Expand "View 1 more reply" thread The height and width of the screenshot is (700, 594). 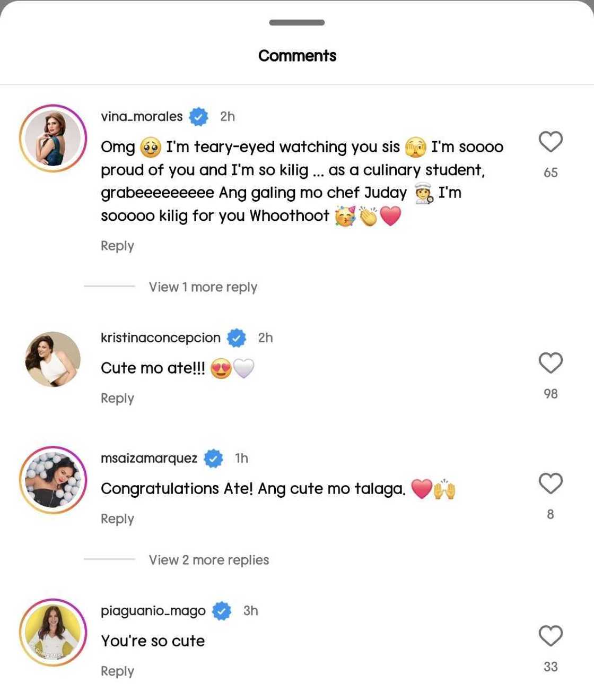pyautogui.click(x=203, y=287)
